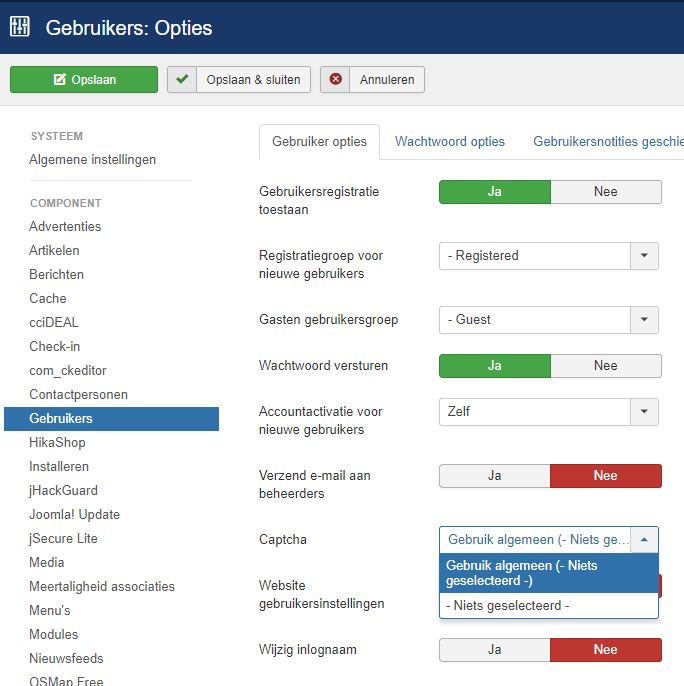Collapse the Captcha dropdown via its arrow
The width and height of the screenshot is (684, 686).
(645, 540)
